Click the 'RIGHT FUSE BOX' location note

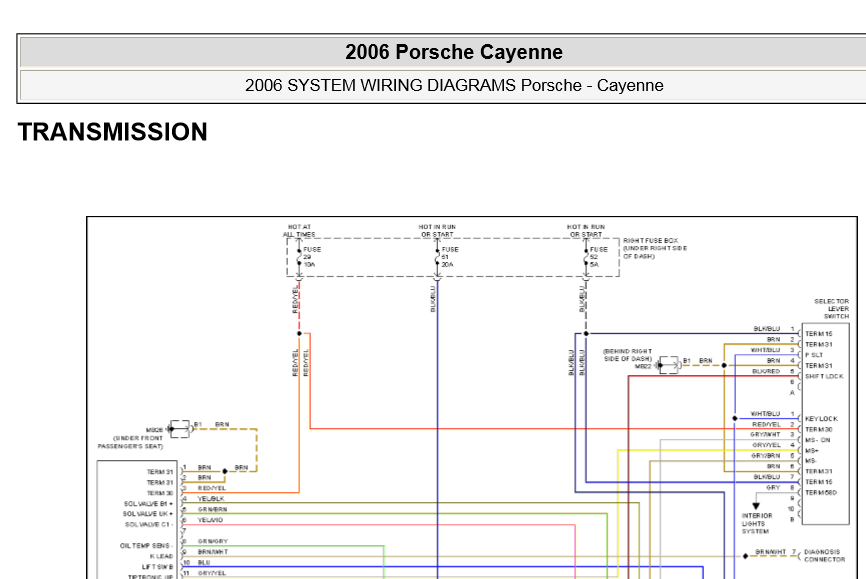655,249
